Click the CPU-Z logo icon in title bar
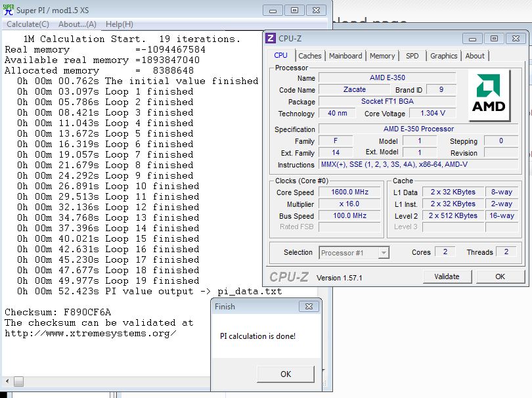The width and height of the screenshot is (532, 398). tap(271, 38)
